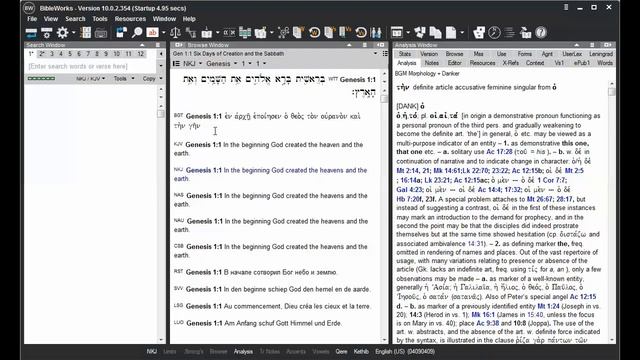640x360 pixels.
Task: Open the Resources menu
Action: click(130, 19)
